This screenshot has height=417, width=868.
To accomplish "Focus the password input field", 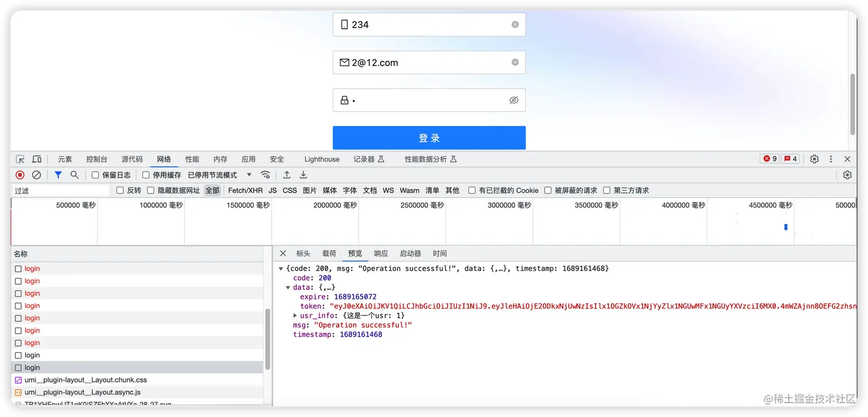I will (x=429, y=100).
